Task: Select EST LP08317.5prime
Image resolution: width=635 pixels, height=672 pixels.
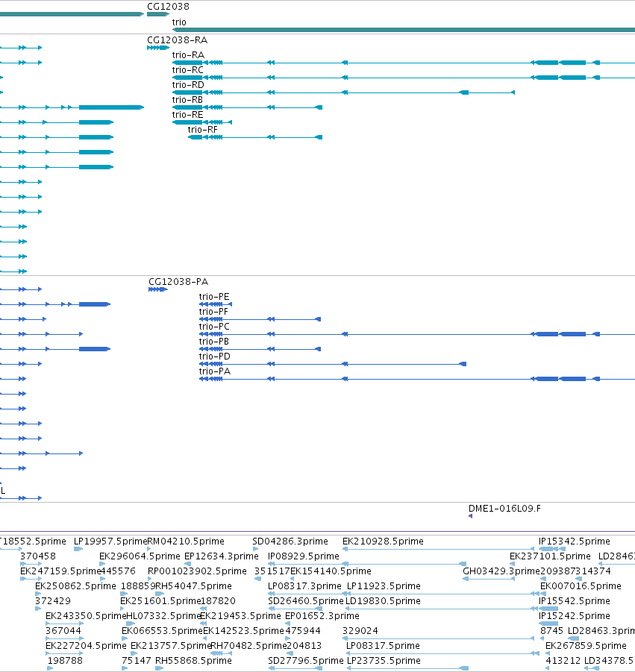Action: [x=383, y=646]
